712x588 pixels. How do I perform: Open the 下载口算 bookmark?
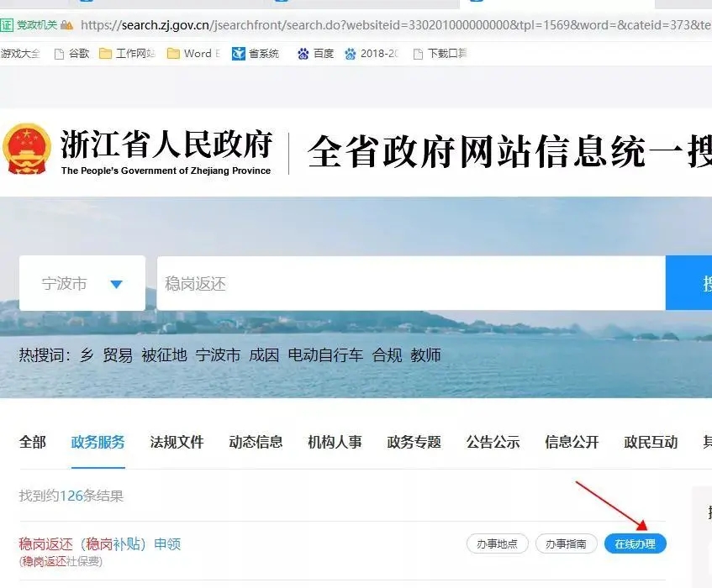coord(440,54)
